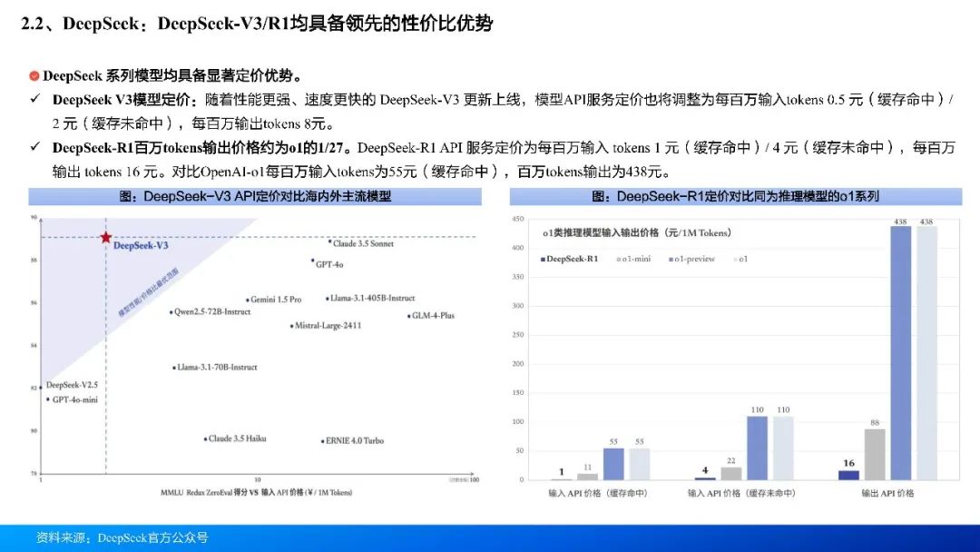Click the blue o1-preview bar in 输出 API 价格
Screen dimensions: 980x552
pos(901,353)
